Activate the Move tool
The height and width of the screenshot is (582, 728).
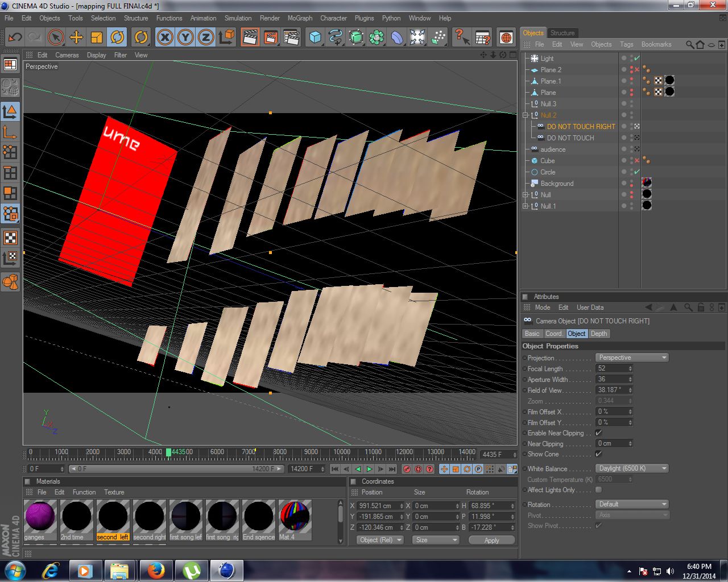click(x=76, y=37)
